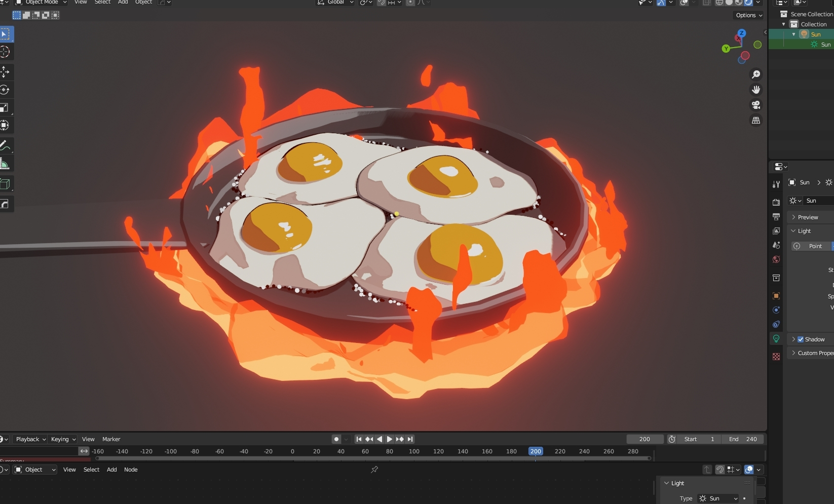Click the Options button in the viewport corner
The image size is (834, 504).
click(747, 15)
